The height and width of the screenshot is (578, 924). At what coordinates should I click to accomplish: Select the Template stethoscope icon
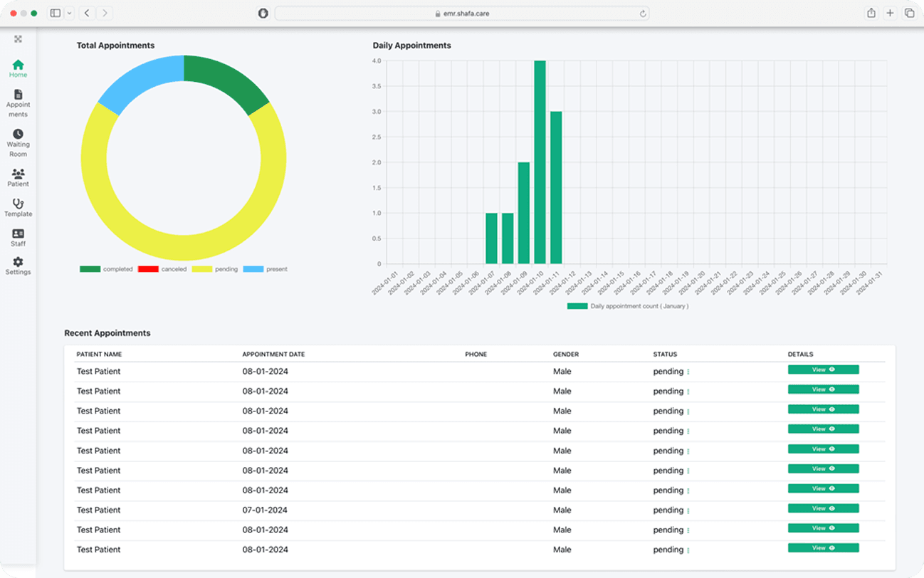pos(18,204)
